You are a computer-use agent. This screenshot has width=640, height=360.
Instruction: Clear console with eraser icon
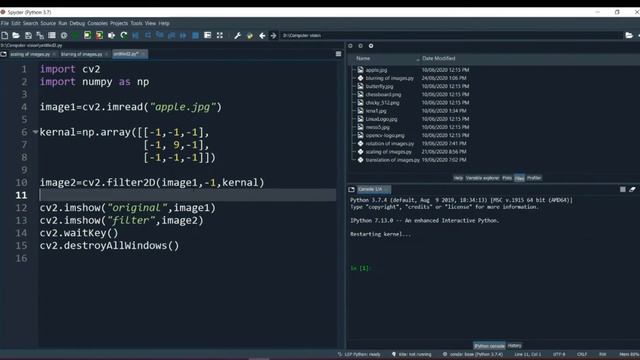[633, 189]
